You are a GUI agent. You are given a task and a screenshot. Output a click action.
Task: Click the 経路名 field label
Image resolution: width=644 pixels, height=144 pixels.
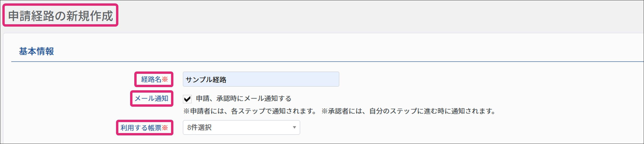click(x=151, y=79)
